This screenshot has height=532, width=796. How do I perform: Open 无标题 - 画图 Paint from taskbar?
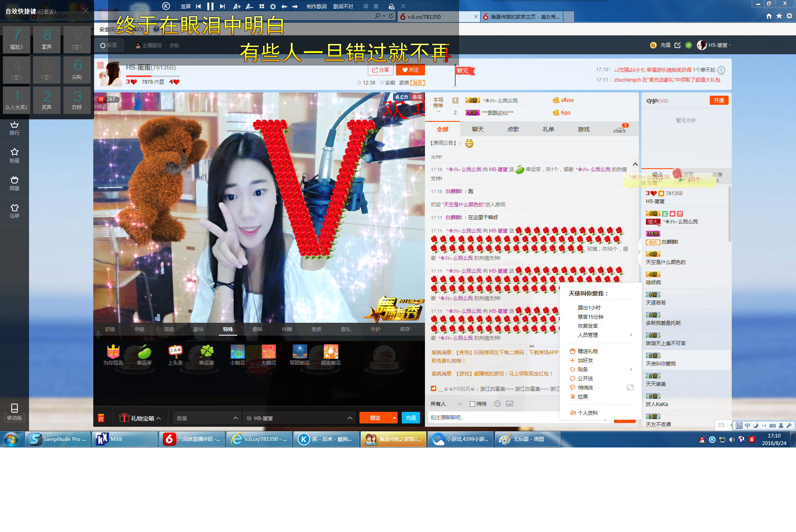(x=527, y=439)
